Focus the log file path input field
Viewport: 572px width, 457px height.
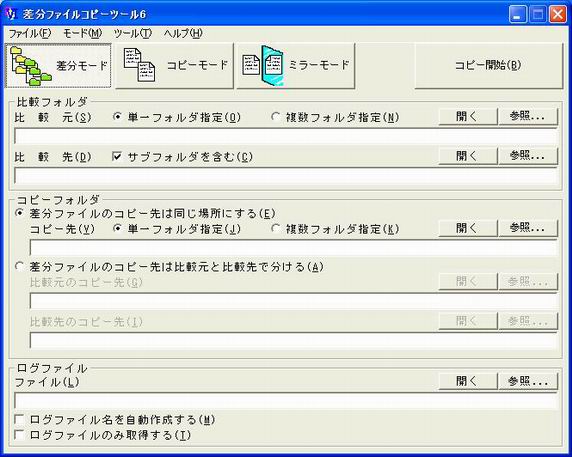point(286,401)
